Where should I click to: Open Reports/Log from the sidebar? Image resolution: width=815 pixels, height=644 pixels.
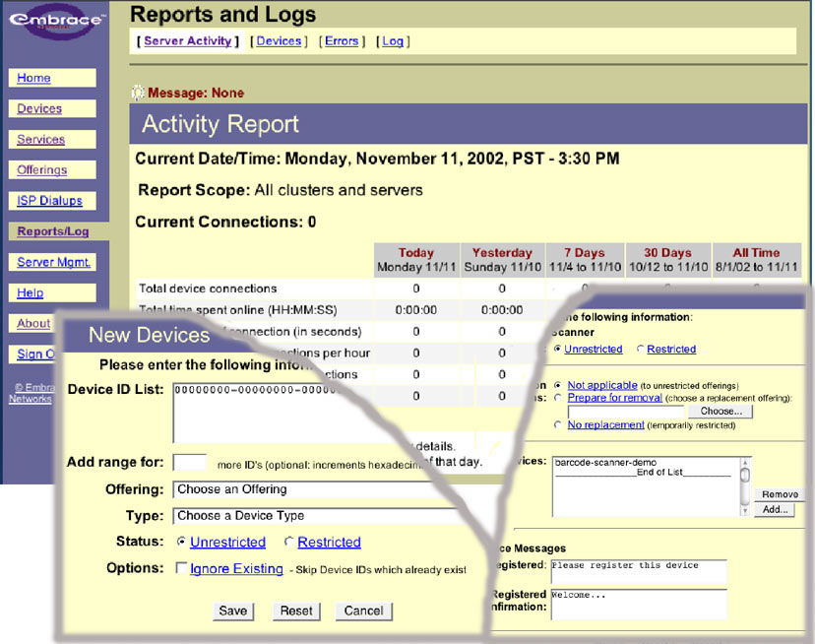coord(51,231)
